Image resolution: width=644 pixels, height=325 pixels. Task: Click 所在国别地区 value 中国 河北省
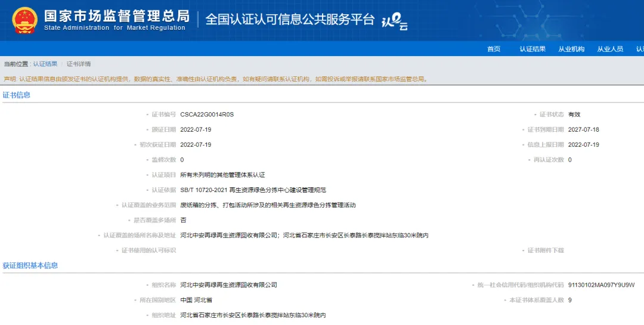pos(196,301)
